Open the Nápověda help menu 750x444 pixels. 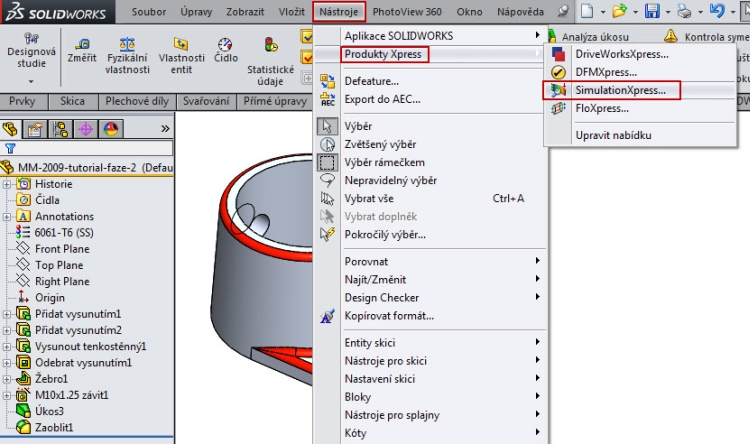coord(520,11)
